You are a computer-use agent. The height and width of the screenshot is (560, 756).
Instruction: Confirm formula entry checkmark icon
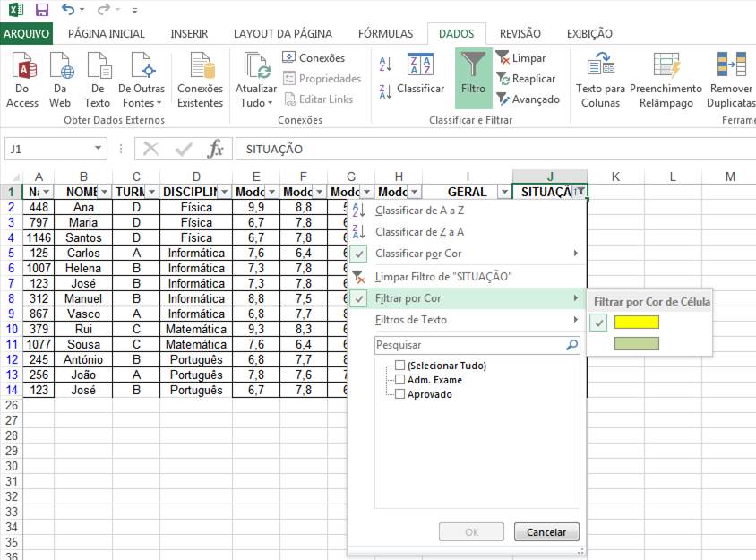(184, 149)
